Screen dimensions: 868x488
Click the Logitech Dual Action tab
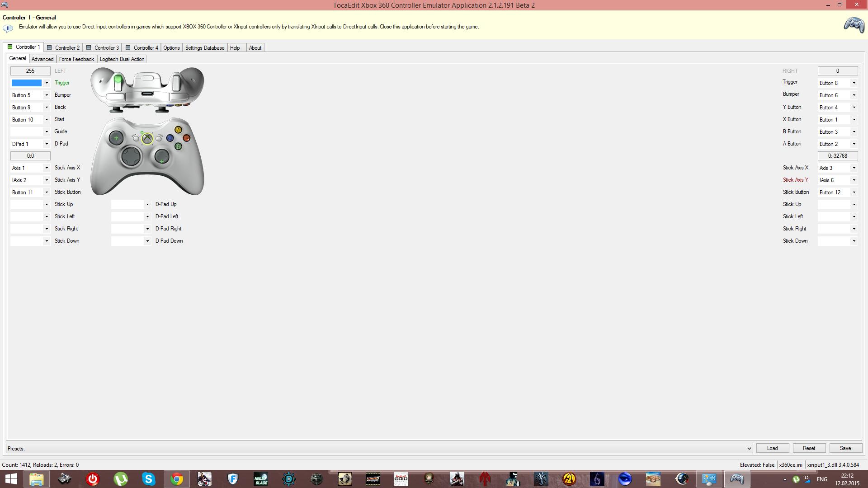122,59
